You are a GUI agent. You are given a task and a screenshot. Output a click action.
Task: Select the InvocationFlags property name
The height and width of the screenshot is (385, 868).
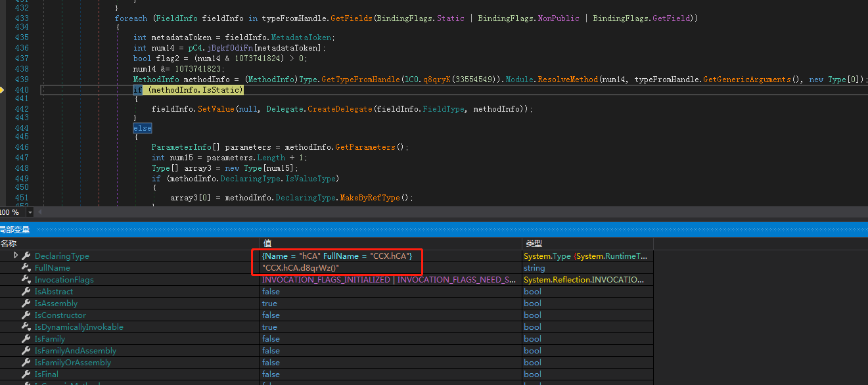pos(64,279)
